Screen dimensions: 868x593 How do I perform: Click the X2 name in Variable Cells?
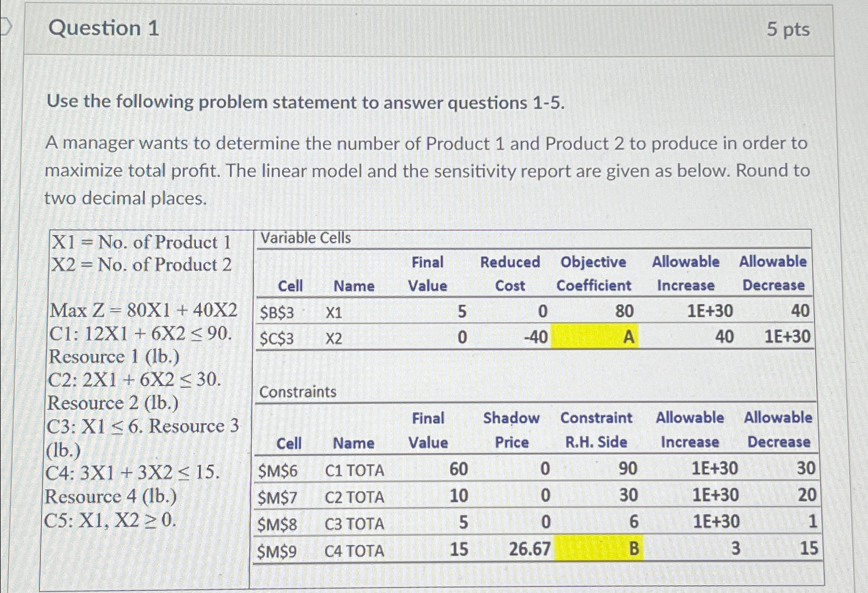[x=334, y=339]
